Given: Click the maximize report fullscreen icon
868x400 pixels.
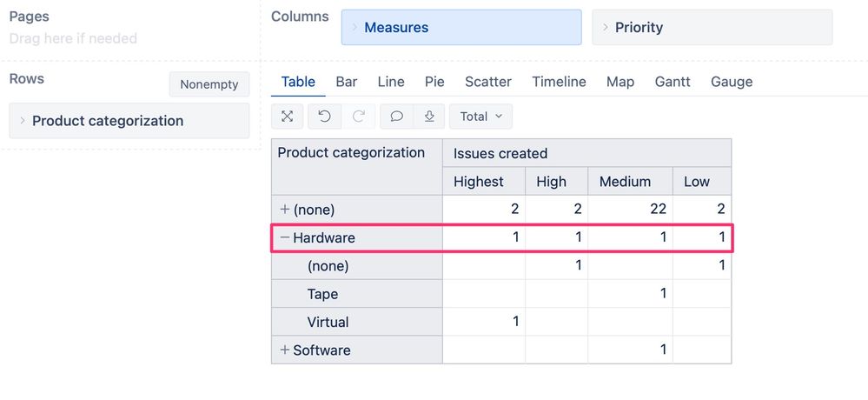Looking at the screenshot, I should tap(287, 117).
